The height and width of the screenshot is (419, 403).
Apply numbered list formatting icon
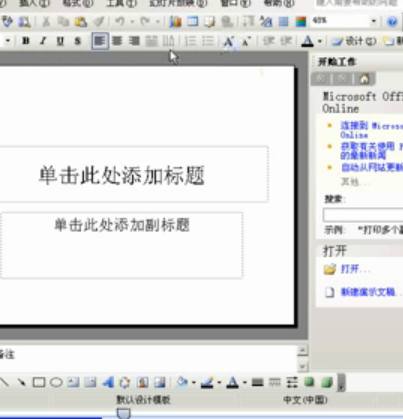[x=190, y=41]
